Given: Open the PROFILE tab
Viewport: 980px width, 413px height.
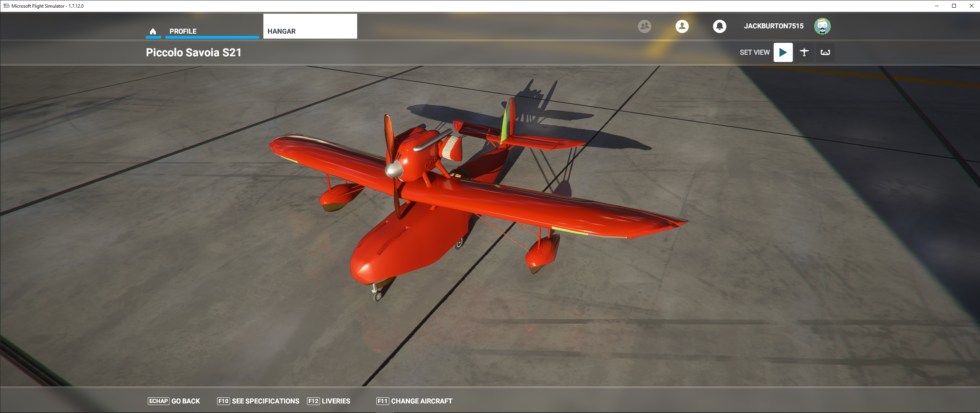Looking at the screenshot, I should (212, 31).
